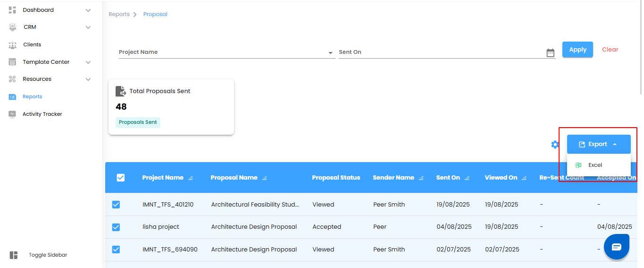Sort table by Project Name sort icon

[x=191, y=178]
